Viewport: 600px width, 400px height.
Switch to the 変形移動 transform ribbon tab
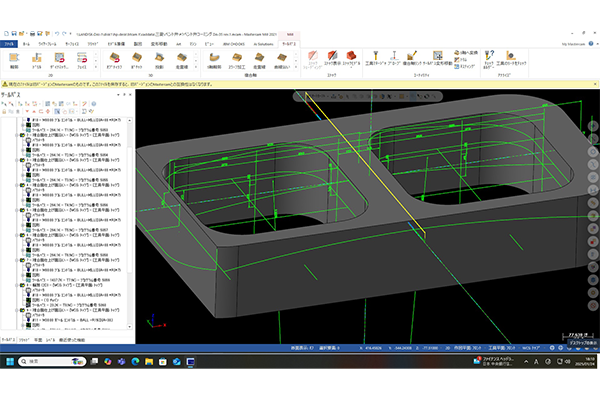pyautogui.click(x=159, y=44)
